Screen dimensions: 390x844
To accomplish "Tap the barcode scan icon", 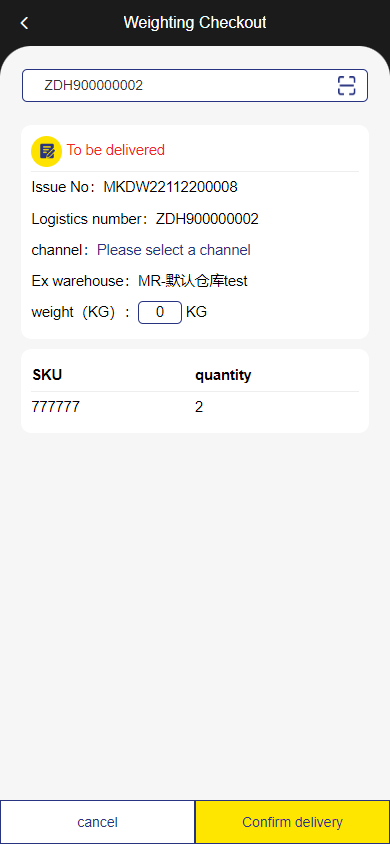I will tap(346, 86).
